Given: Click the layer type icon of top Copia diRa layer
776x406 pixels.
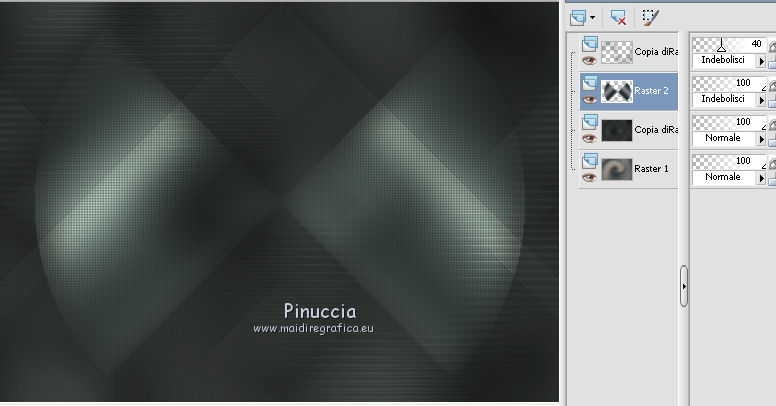Looking at the screenshot, I should coord(589,44).
